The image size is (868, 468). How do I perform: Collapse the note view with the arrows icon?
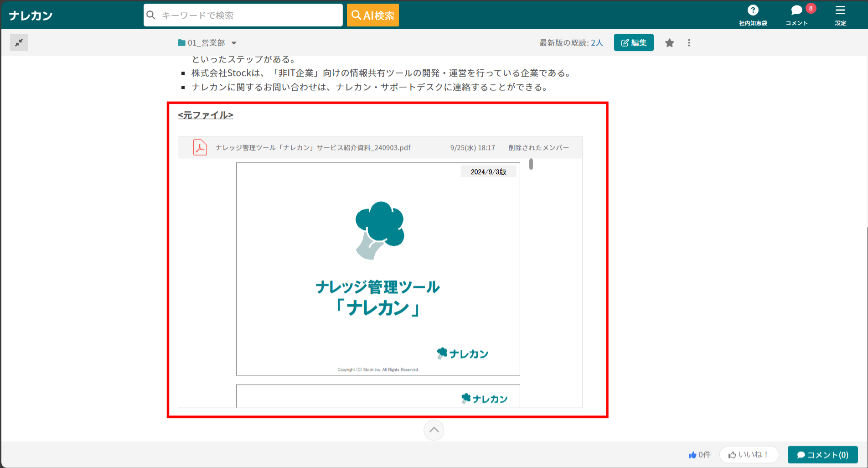pyautogui.click(x=19, y=42)
